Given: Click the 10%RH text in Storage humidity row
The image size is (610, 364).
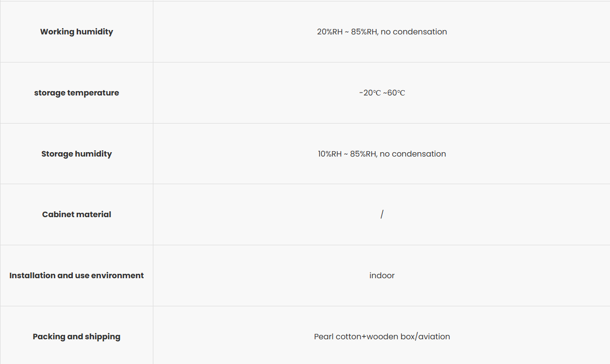Looking at the screenshot, I should click(x=330, y=154).
